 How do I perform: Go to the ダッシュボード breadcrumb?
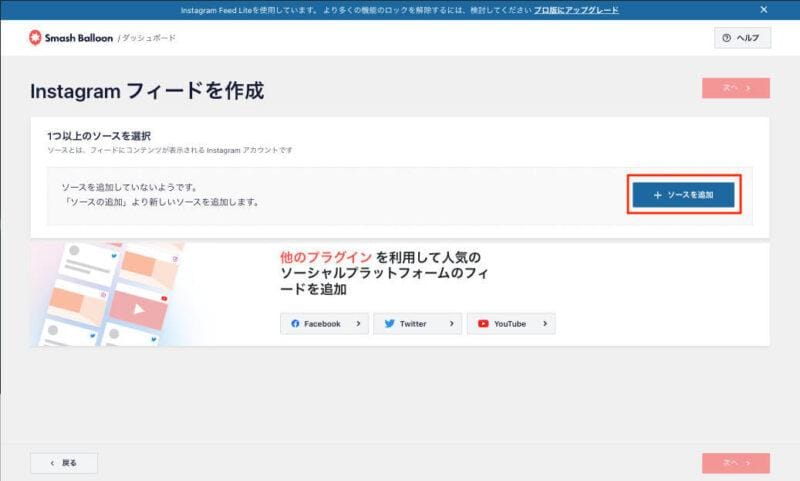point(149,38)
